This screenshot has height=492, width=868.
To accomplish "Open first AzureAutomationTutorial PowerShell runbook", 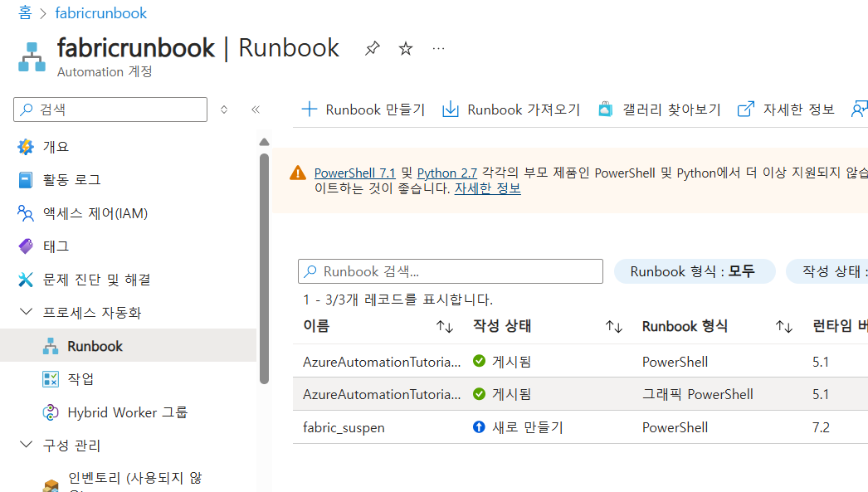I will point(382,362).
